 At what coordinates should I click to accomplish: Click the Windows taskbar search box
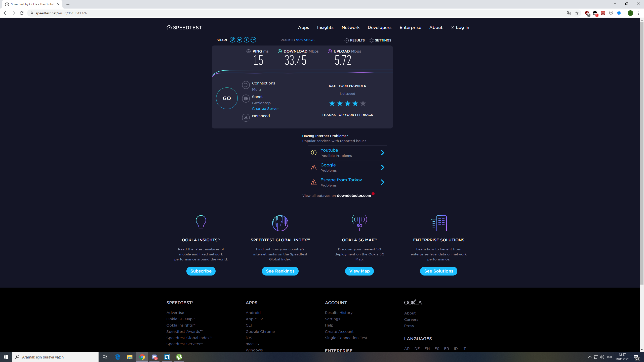[55, 357]
